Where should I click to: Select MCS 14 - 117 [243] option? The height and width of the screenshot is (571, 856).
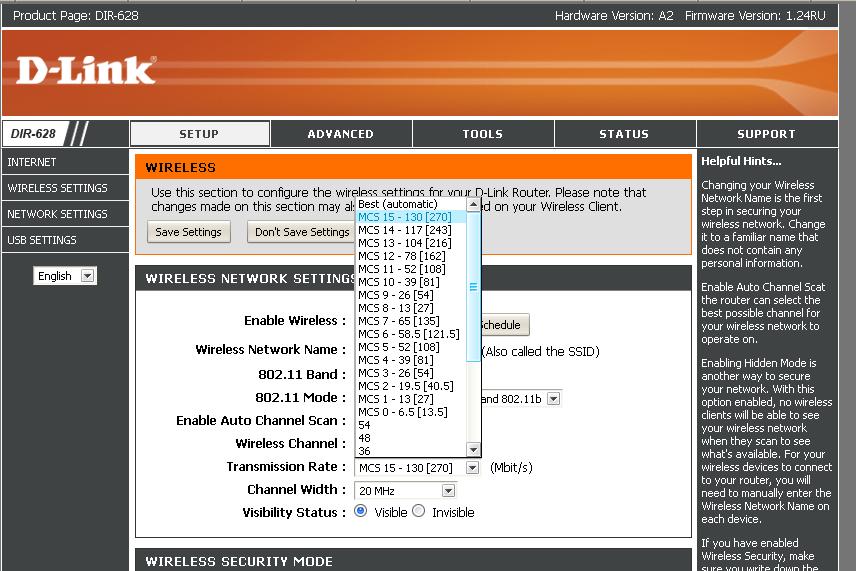click(411, 230)
